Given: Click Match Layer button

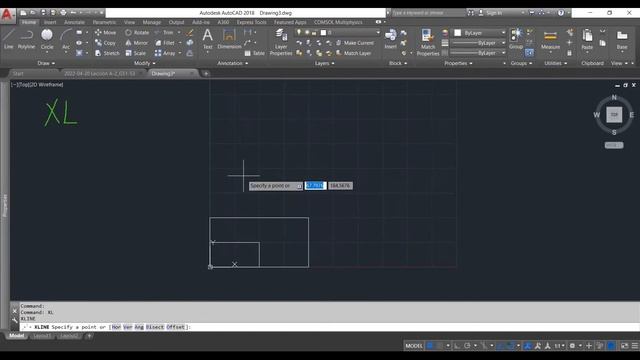Looking at the screenshot, I should click(353, 53).
